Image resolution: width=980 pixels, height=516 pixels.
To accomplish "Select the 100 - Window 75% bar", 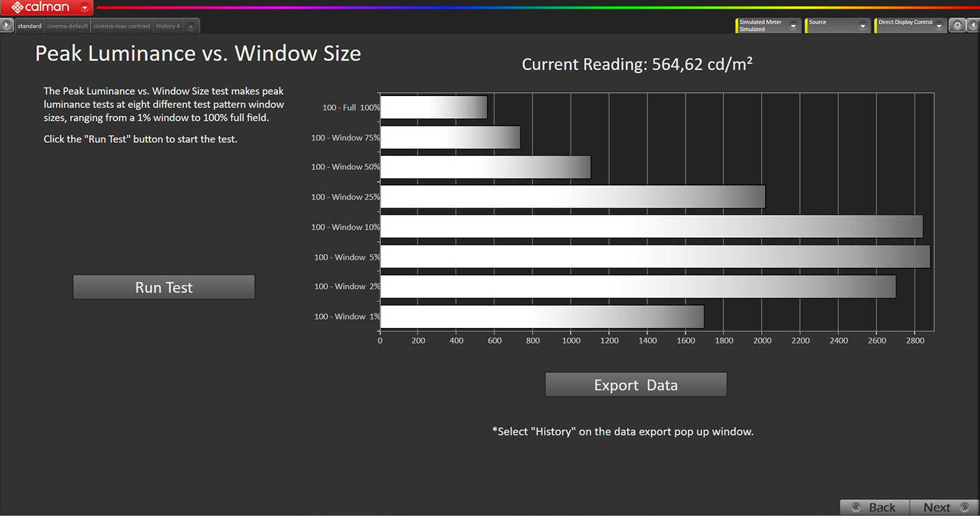I will pos(450,138).
